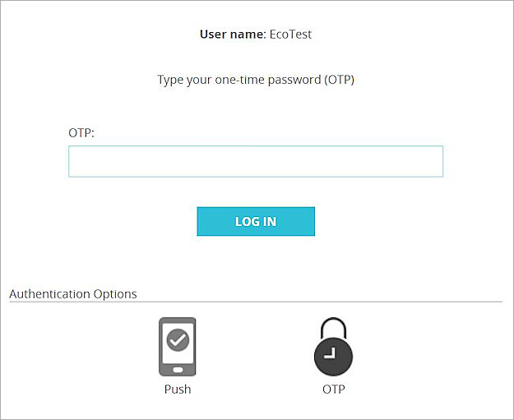Click the EcoTest username value
The image size is (514, 420).
point(290,35)
